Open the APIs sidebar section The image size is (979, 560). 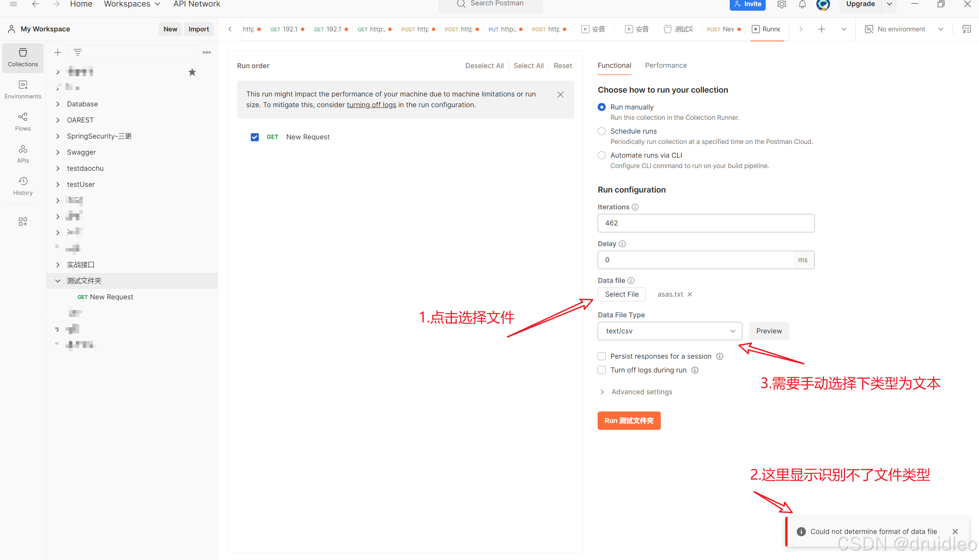[x=23, y=153]
